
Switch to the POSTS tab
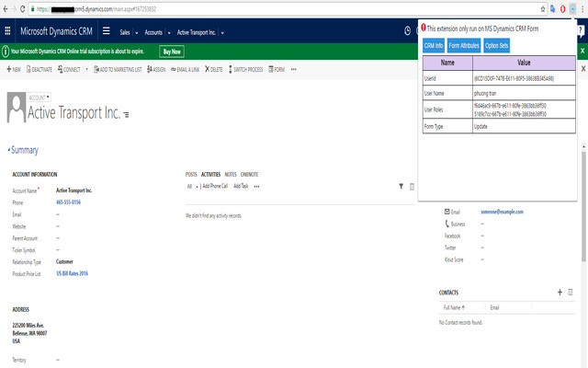[191, 174]
